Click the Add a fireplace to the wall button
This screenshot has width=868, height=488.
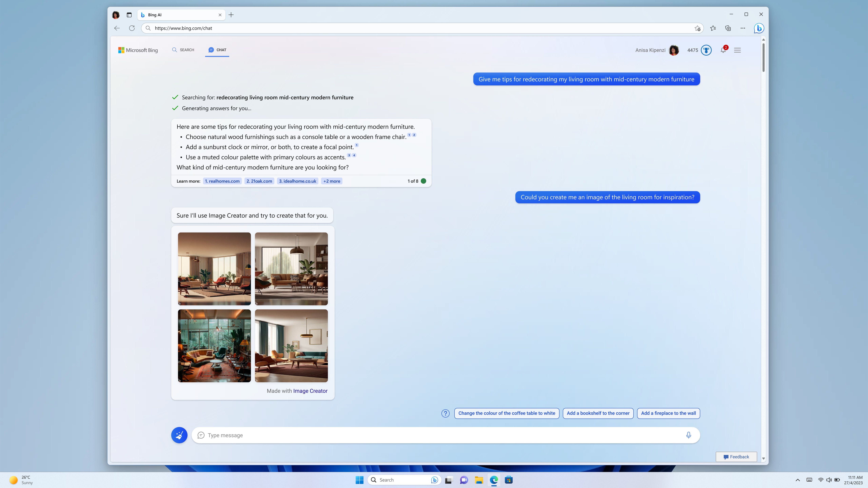[668, 413]
